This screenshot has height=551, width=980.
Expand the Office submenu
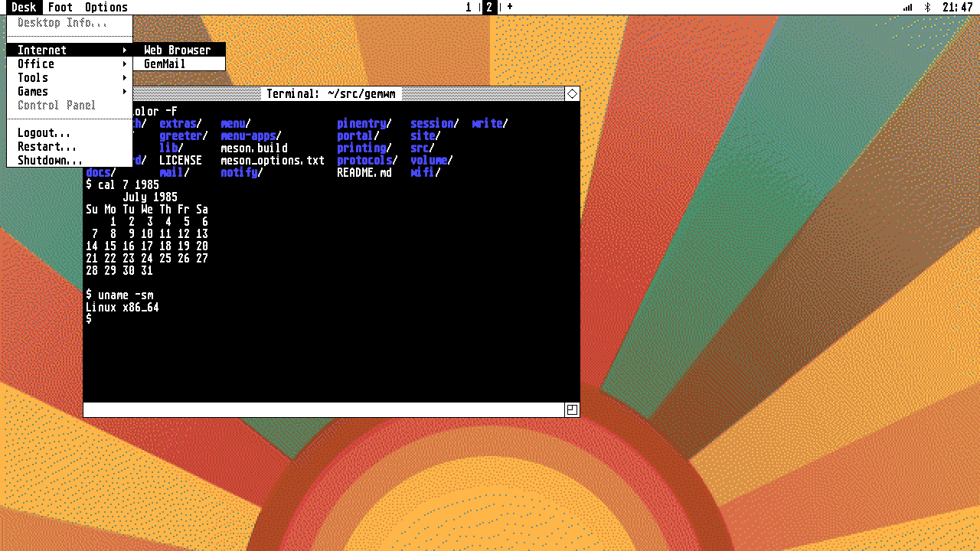(70, 64)
